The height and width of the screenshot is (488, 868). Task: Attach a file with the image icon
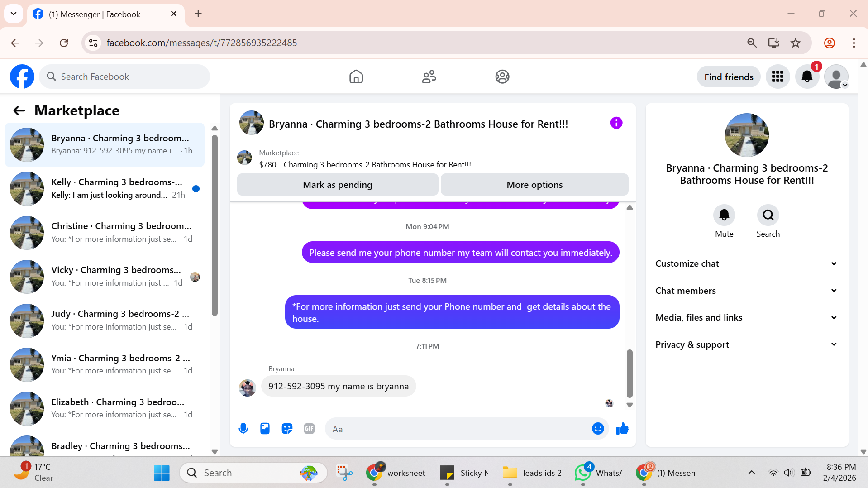point(265,428)
